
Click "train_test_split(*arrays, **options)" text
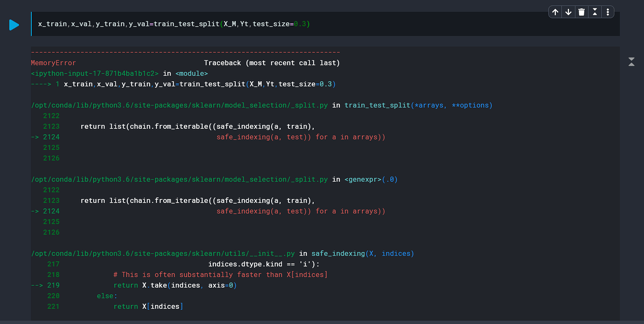(x=419, y=106)
